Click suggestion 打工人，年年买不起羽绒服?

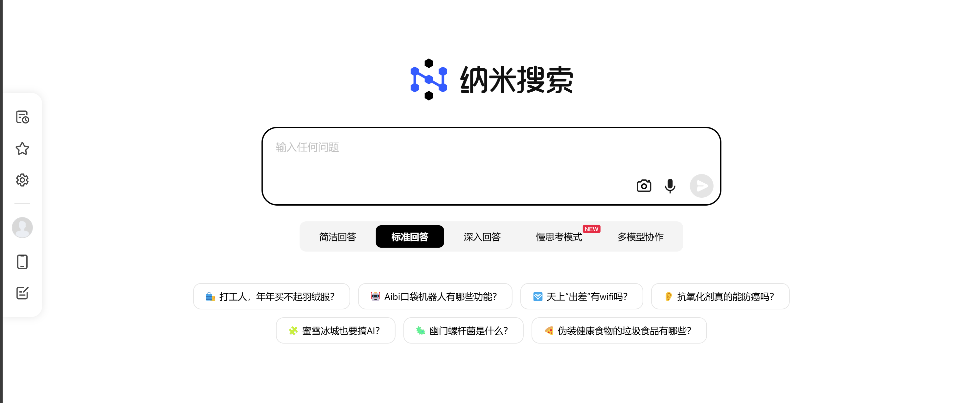click(x=271, y=296)
